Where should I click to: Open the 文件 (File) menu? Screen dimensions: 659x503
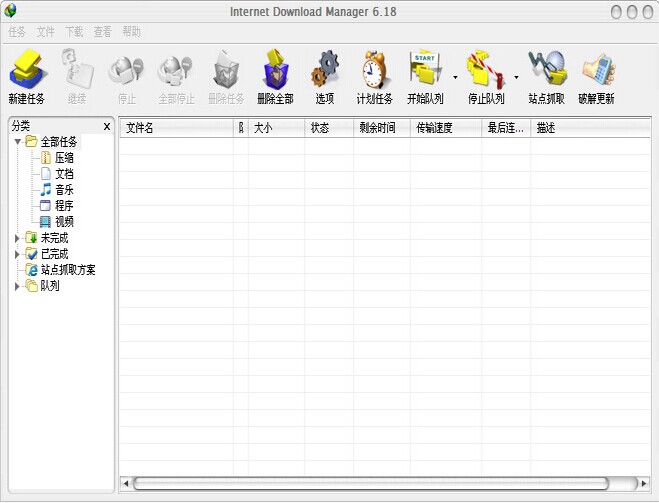pyautogui.click(x=45, y=32)
